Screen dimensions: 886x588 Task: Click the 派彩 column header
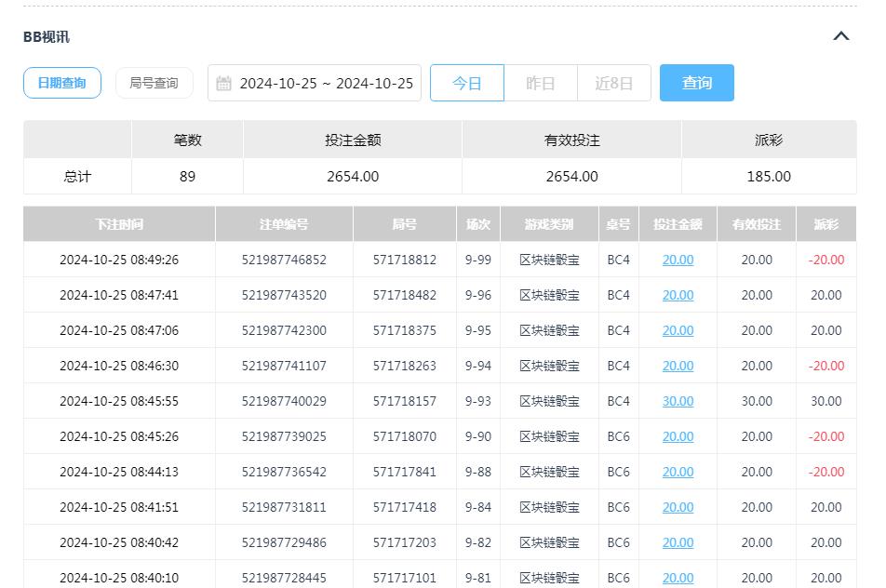(x=827, y=223)
